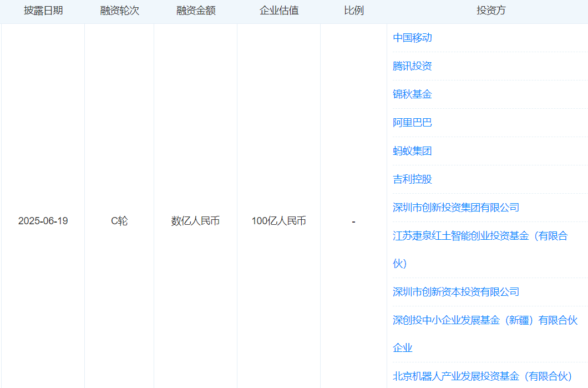Open the 中国移动 investor link
Viewport: 588px width, 388px height.
413,38
